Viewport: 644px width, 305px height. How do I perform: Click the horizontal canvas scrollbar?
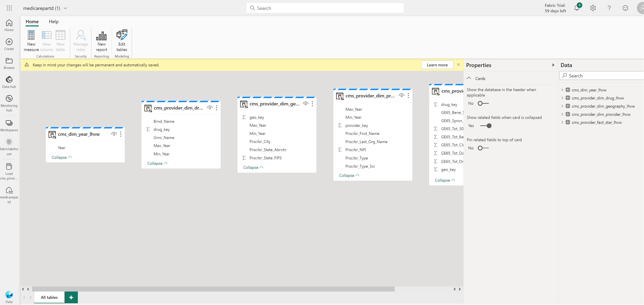[x=213, y=289]
